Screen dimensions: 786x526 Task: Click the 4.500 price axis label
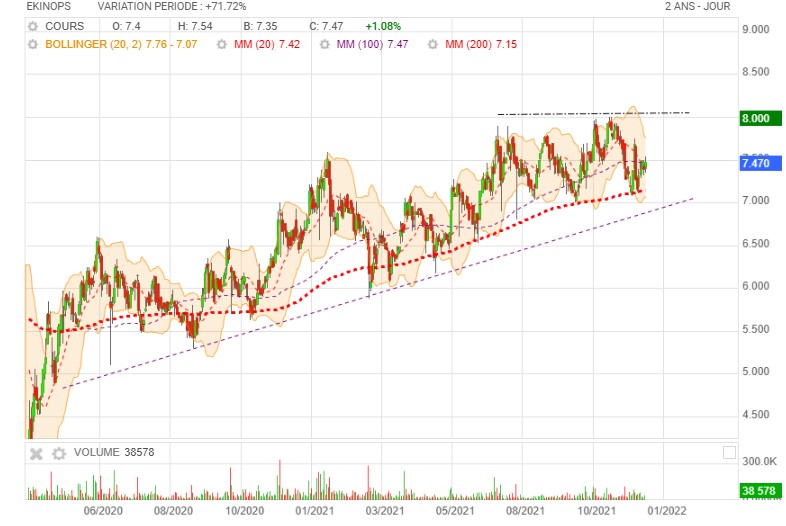[755, 415]
